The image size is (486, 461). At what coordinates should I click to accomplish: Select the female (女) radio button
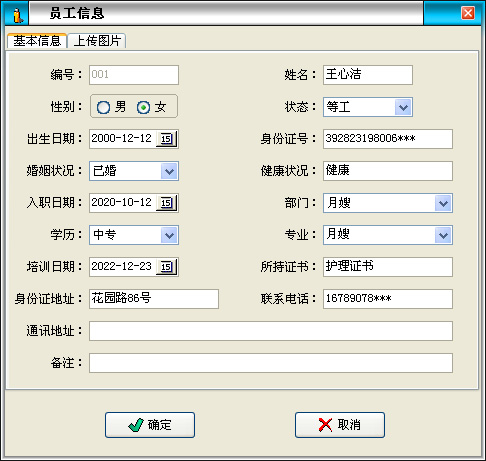[x=143, y=107]
